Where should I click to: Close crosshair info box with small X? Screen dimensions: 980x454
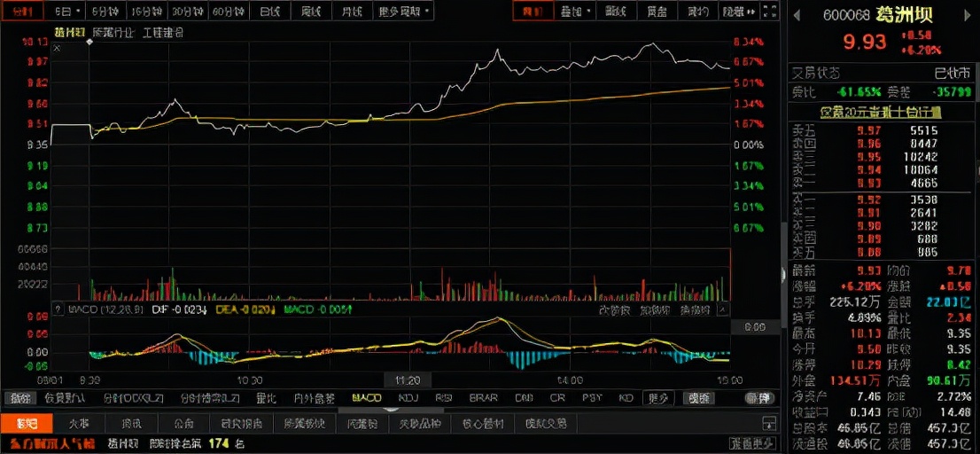(56, 48)
